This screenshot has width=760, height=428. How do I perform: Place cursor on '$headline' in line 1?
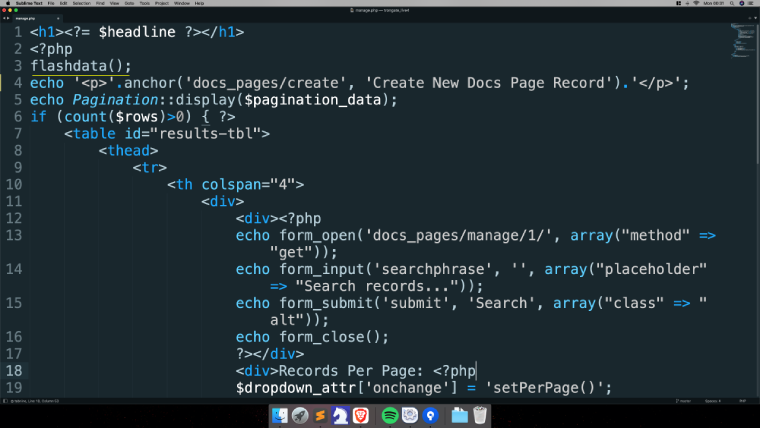pyautogui.click(x=137, y=32)
